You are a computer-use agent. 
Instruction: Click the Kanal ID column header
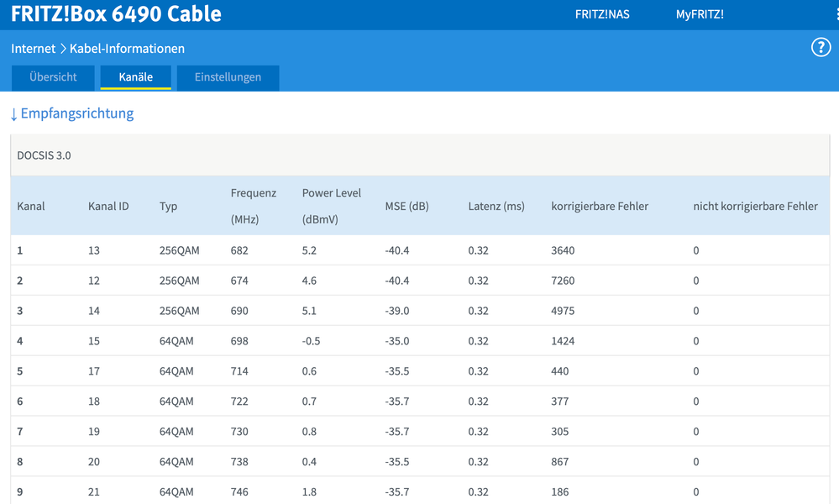[x=108, y=206]
